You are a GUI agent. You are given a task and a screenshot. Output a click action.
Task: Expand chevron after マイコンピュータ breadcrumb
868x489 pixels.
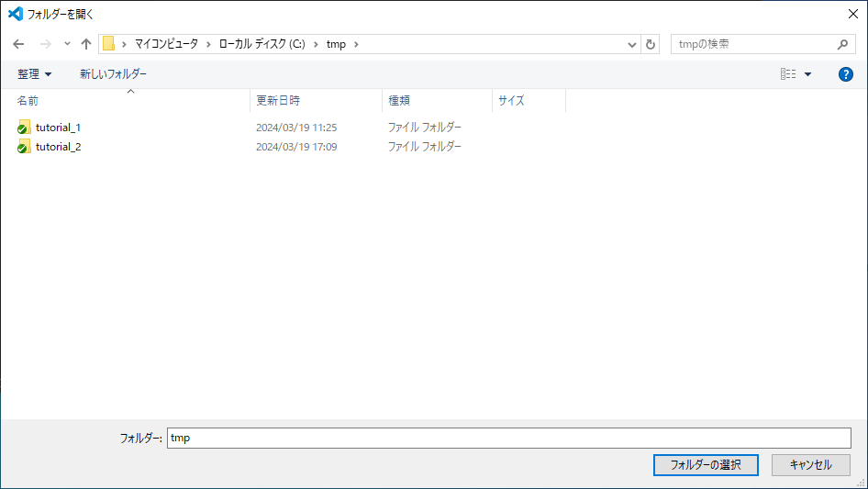pos(208,44)
